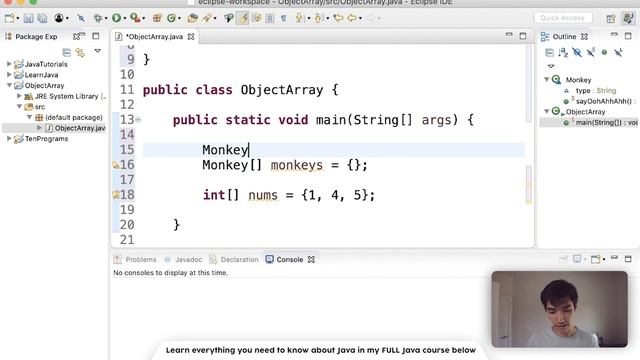Viewport: 640px width, 360px height.
Task: Select the ObjectArray.java editor tab
Action: [x=155, y=37]
